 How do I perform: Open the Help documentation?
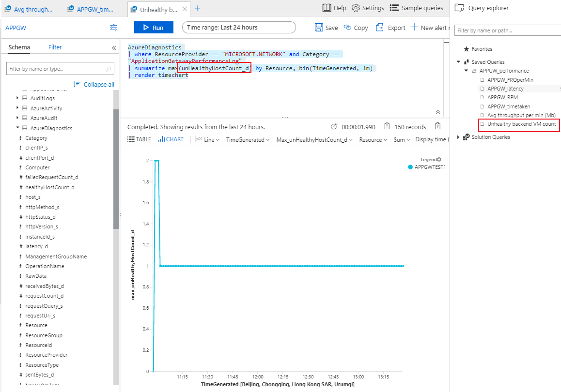tap(334, 8)
